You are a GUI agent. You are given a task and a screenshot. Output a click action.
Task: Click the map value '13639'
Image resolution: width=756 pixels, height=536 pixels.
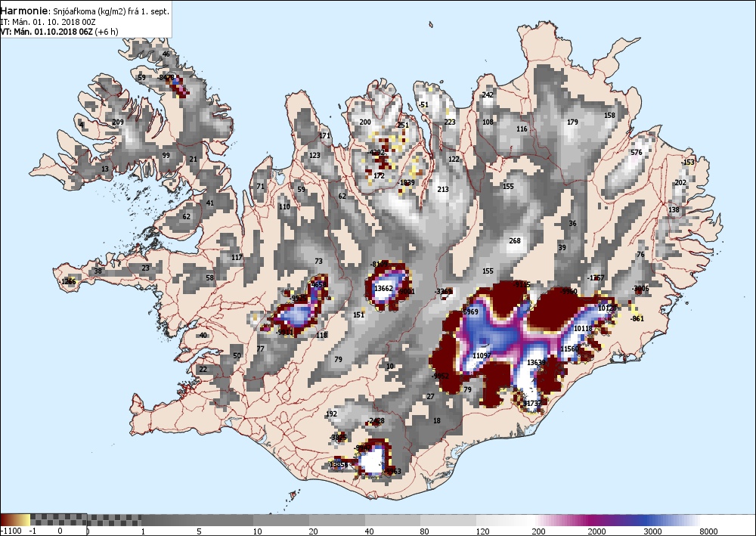click(536, 362)
